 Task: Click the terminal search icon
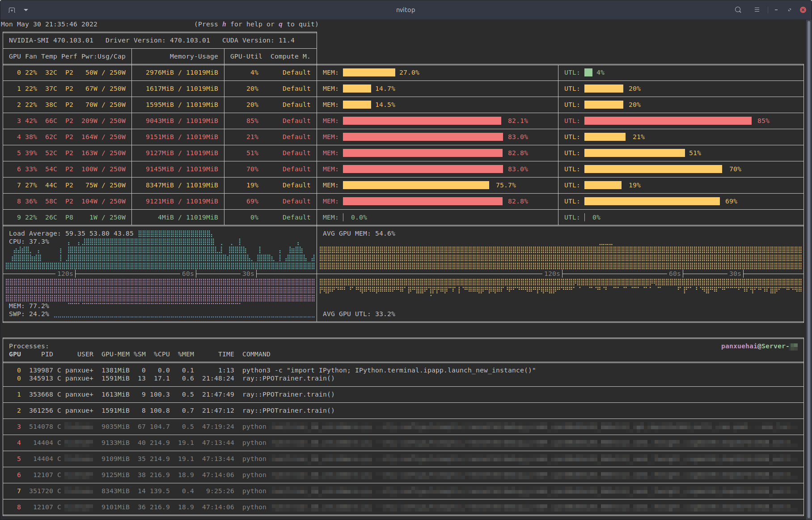tap(738, 10)
